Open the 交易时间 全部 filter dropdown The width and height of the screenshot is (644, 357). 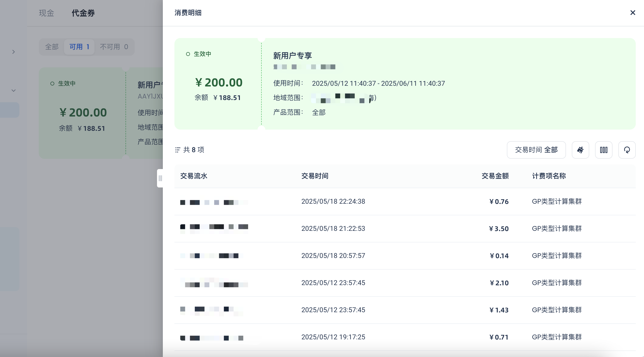pyautogui.click(x=536, y=150)
